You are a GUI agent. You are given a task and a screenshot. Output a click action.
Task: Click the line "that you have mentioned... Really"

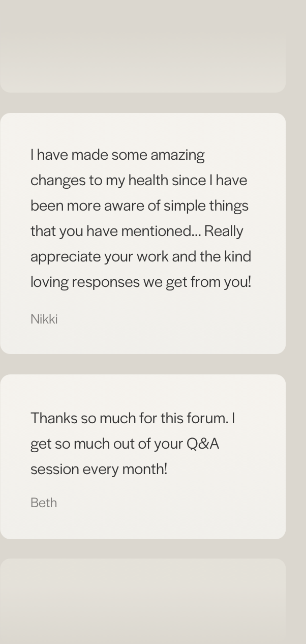[x=137, y=231]
